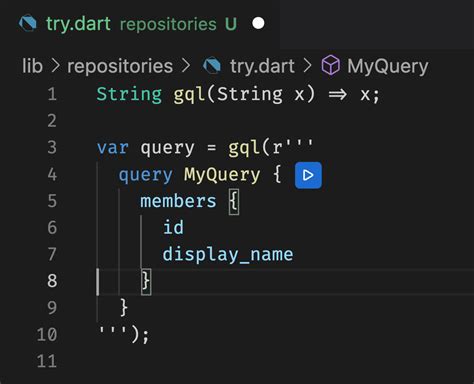Click the chevron before MyQuery in breadcrumb
Screen dimensions: 474x384
(307, 66)
